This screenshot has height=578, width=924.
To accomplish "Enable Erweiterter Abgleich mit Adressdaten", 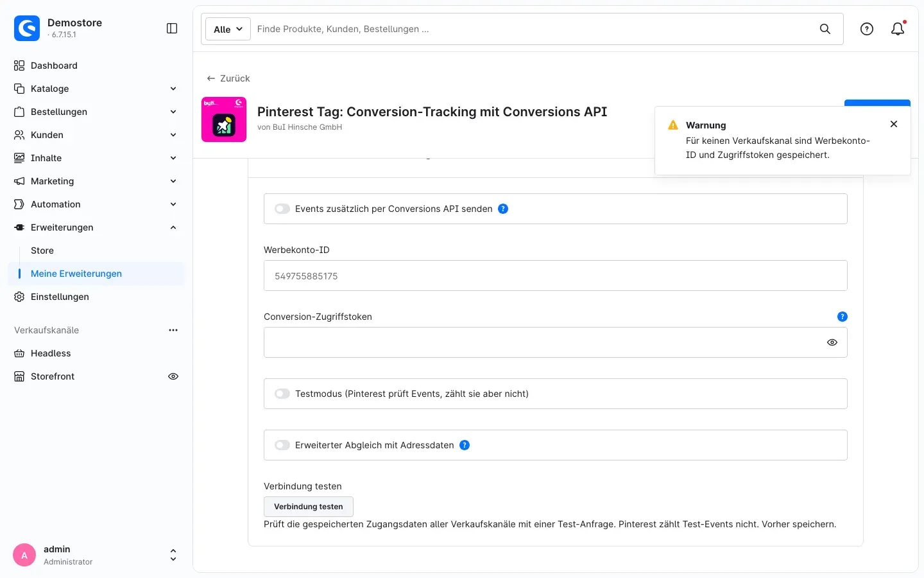I will (x=282, y=445).
